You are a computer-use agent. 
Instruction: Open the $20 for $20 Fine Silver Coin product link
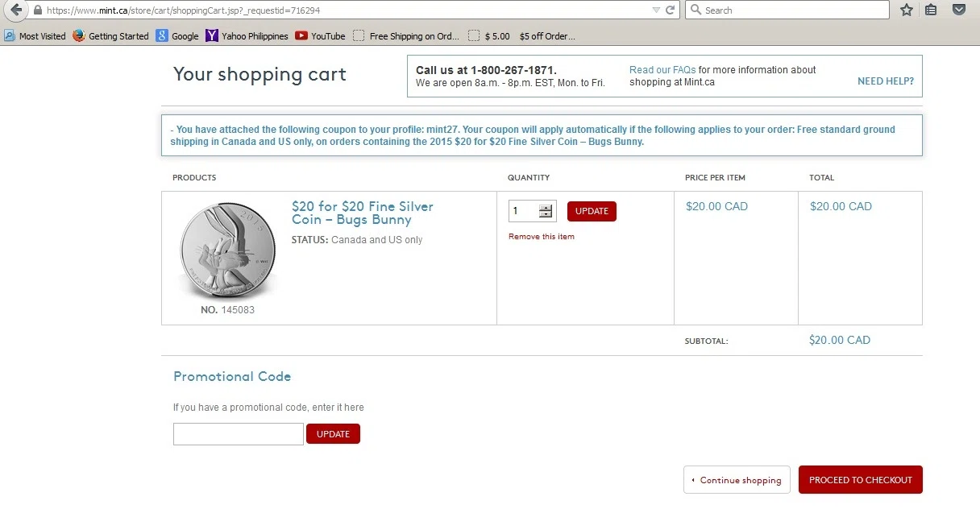click(x=363, y=213)
